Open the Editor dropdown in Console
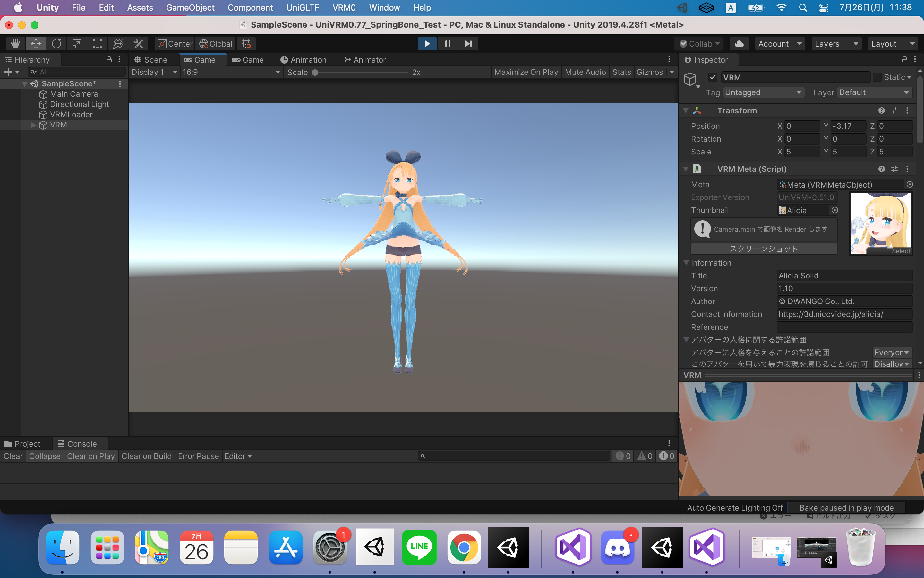 click(238, 456)
